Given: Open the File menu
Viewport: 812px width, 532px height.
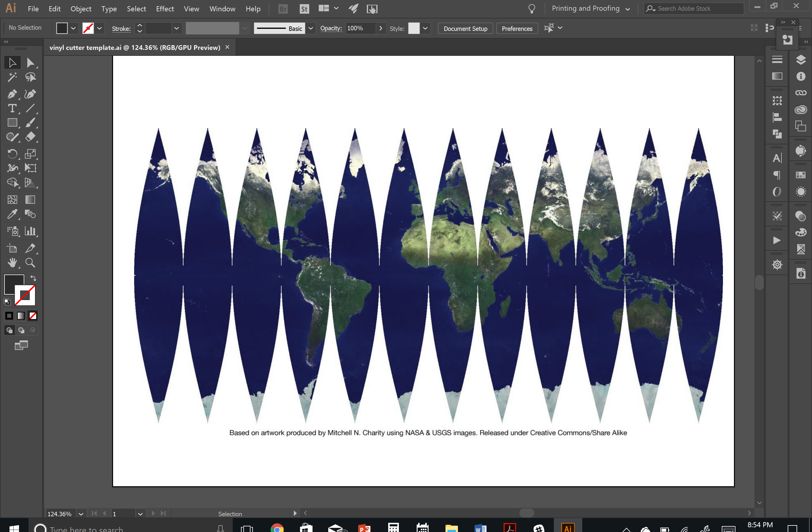Looking at the screenshot, I should 33,9.
